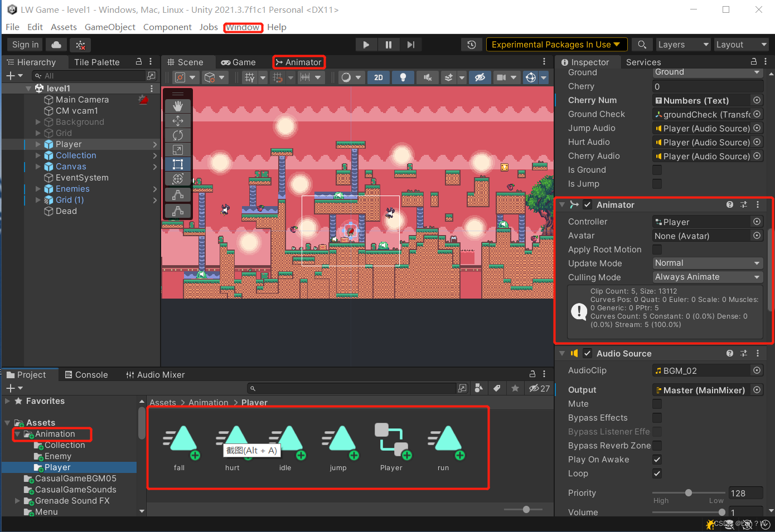Collapse the Assets folder tree
The width and height of the screenshot is (775, 532).
tap(7, 423)
